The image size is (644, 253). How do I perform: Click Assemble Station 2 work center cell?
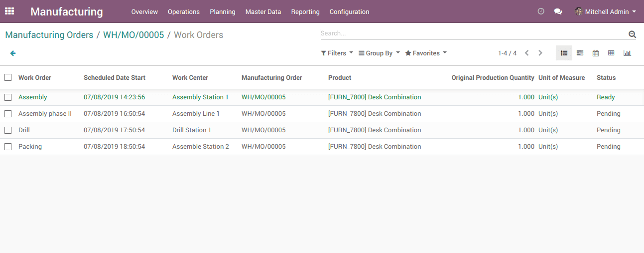click(201, 147)
